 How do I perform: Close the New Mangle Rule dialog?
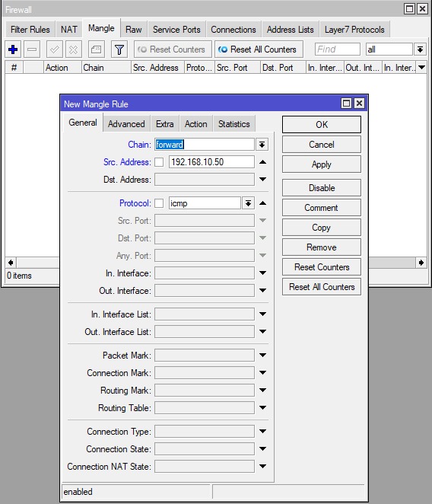[359, 104]
